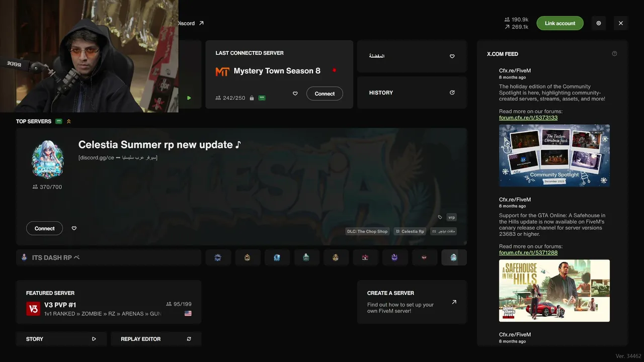Expand the yellow chevrons beside TOP SERVERS
644x362 pixels.
(68, 121)
